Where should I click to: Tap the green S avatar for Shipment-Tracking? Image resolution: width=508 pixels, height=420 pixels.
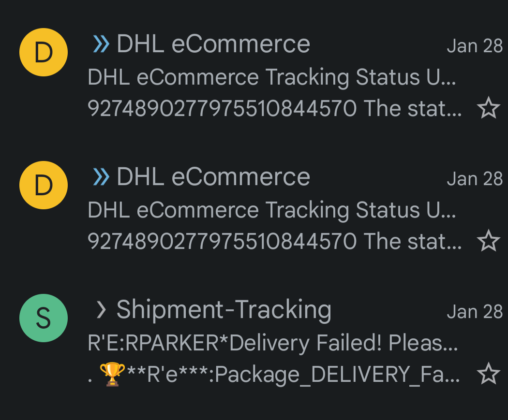coord(44,318)
